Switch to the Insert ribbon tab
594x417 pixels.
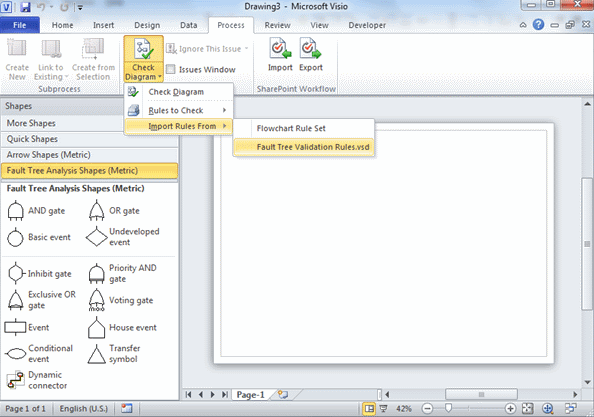[x=103, y=25]
